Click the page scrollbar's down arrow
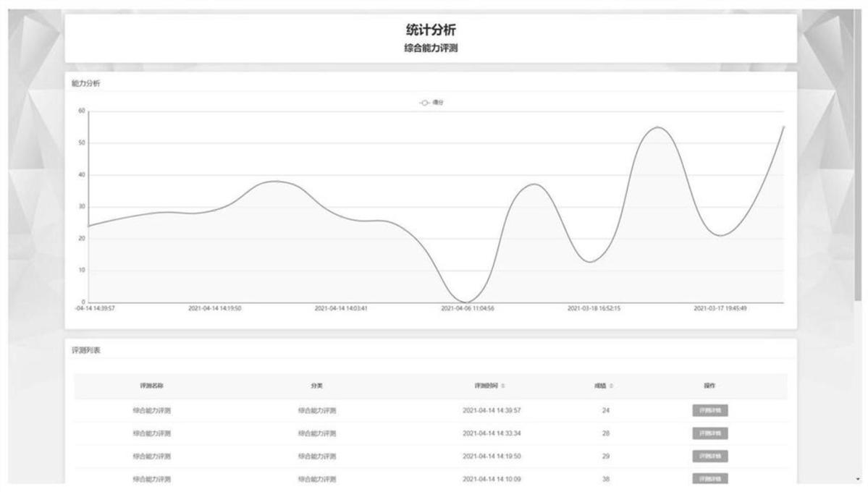The width and height of the screenshot is (868, 492). tap(859, 479)
